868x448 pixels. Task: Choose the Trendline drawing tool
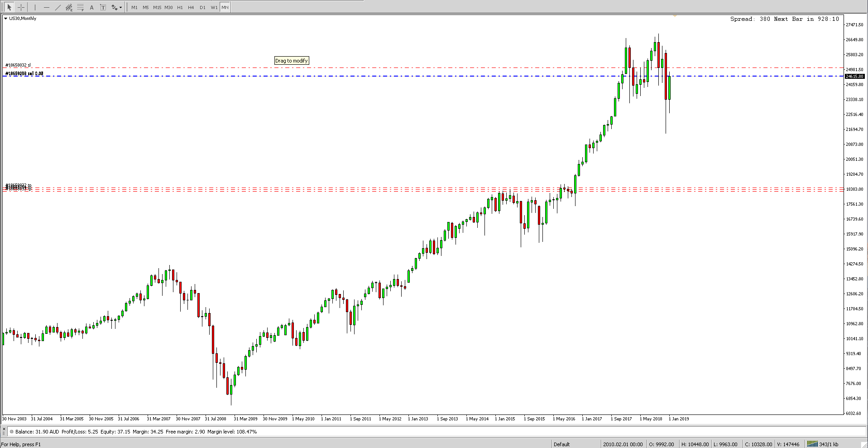pos(58,7)
